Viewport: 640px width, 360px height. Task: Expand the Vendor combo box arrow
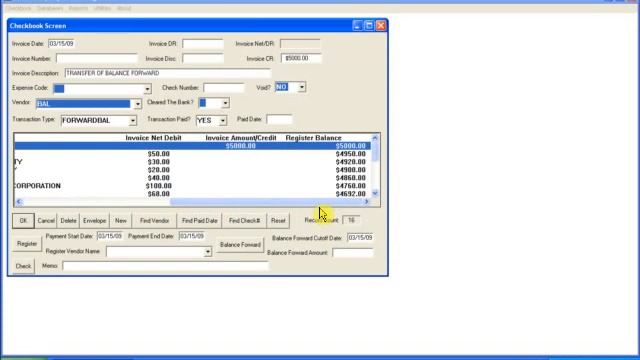click(x=138, y=104)
